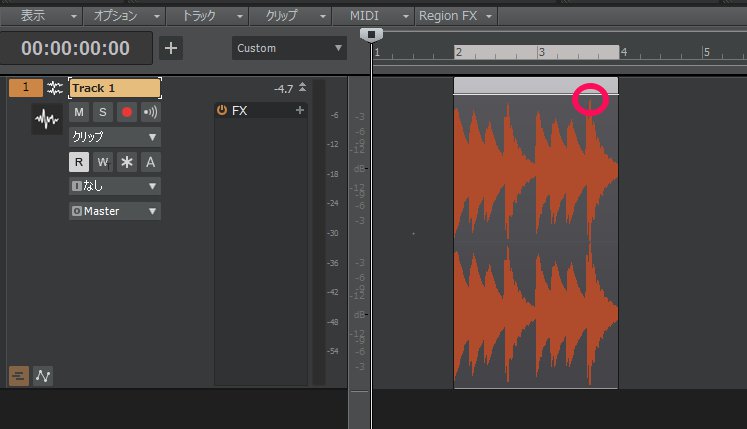
Task: Open the Region FX menu
Action: click(456, 17)
